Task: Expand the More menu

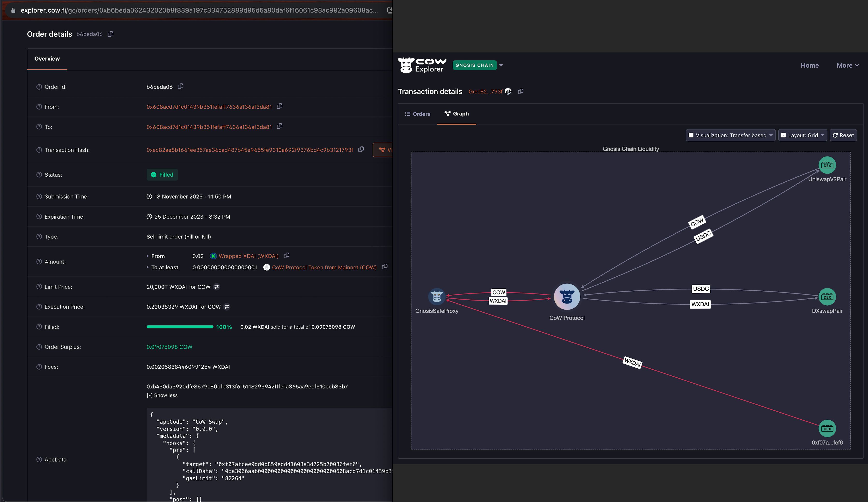Action: 848,65
